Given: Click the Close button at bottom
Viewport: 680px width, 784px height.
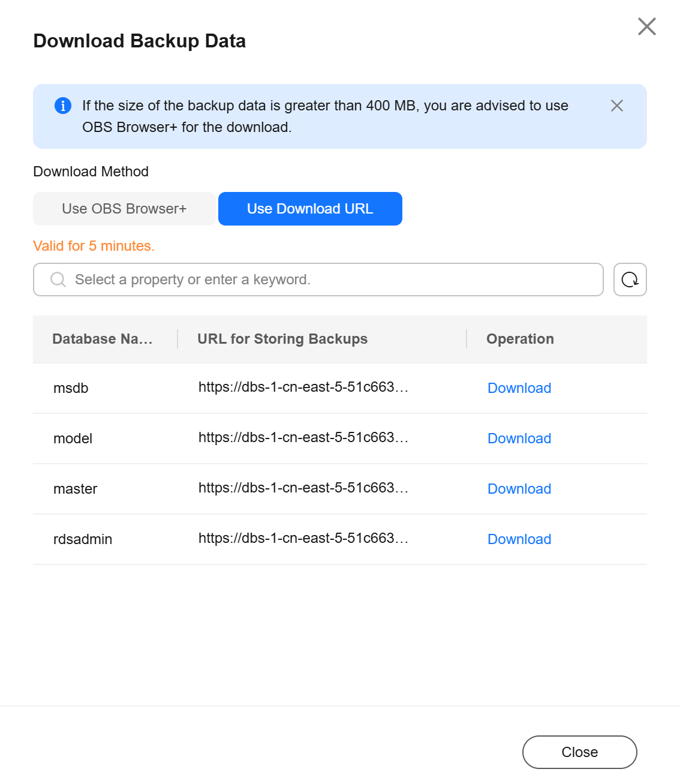Looking at the screenshot, I should click(x=579, y=752).
